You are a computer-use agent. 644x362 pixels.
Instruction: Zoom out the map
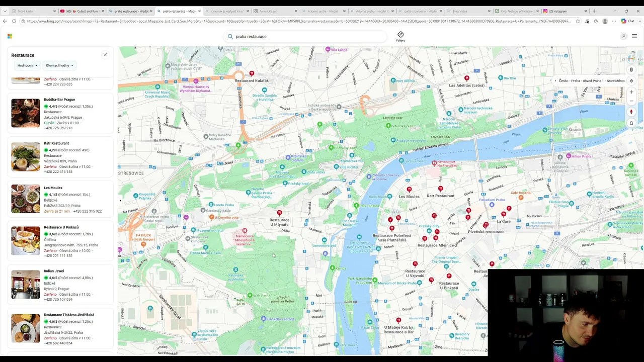(x=631, y=101)
